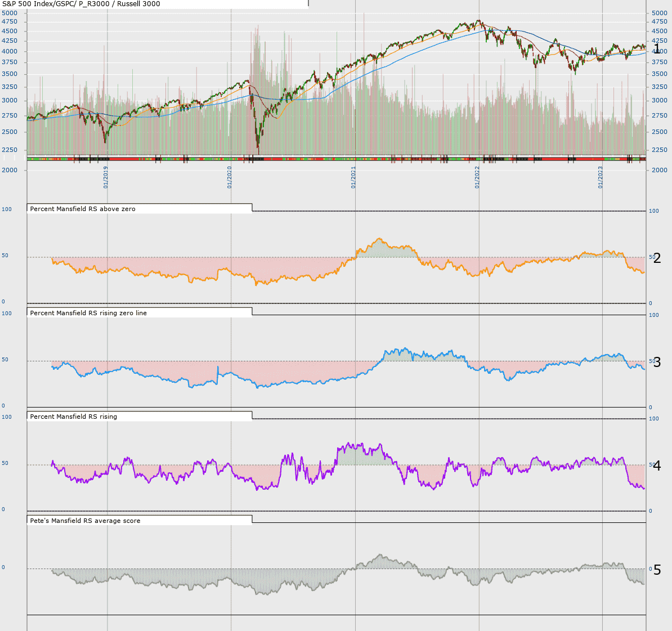Click the S&P 500 Index/GSPC chart title
672x631 pixels.
pos(82,4)
